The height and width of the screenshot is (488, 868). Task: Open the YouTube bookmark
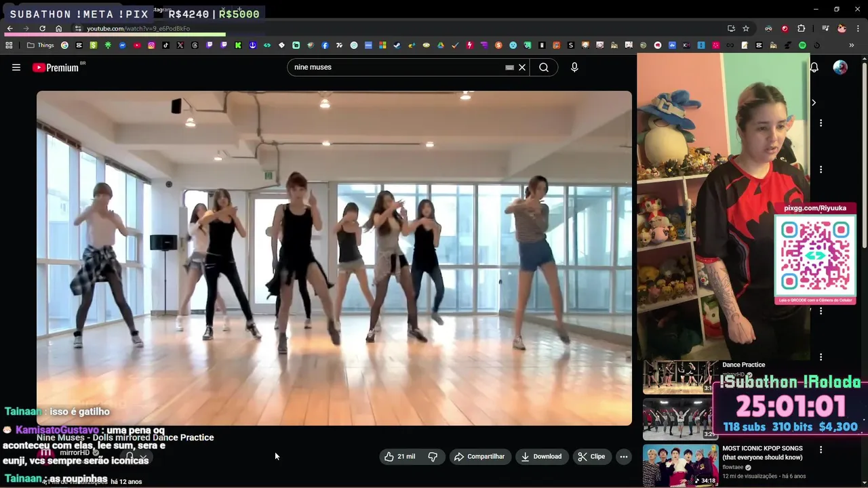pyautogui.click(x=137, y=45)
